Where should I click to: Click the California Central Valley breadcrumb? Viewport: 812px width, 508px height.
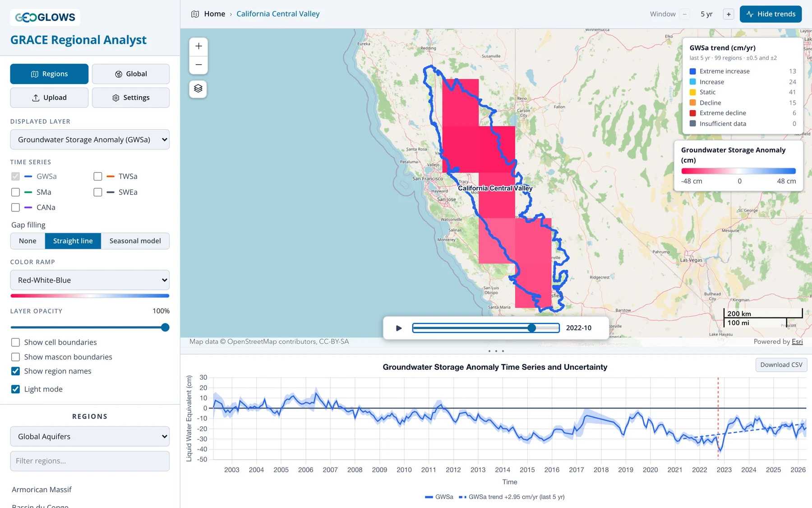(x=278, y=14)
